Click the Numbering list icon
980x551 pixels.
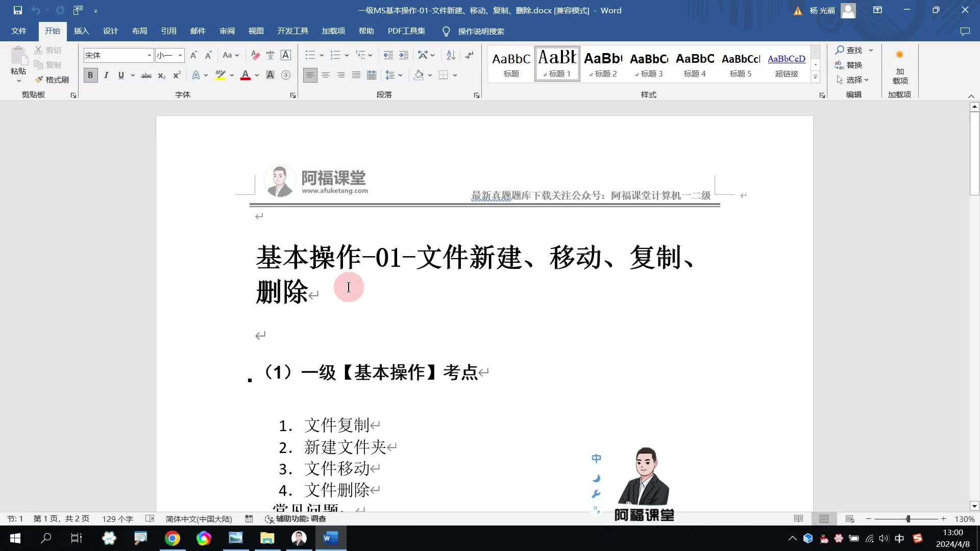[x=335, y=55]
